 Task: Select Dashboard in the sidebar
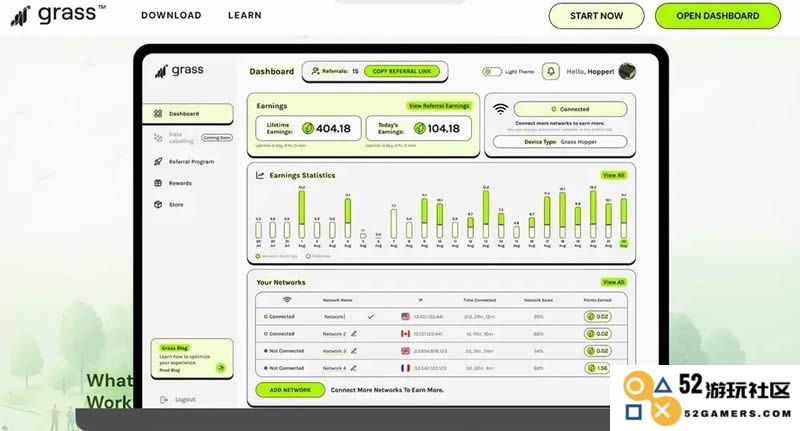pyautogui.click(x=188, y=114)
